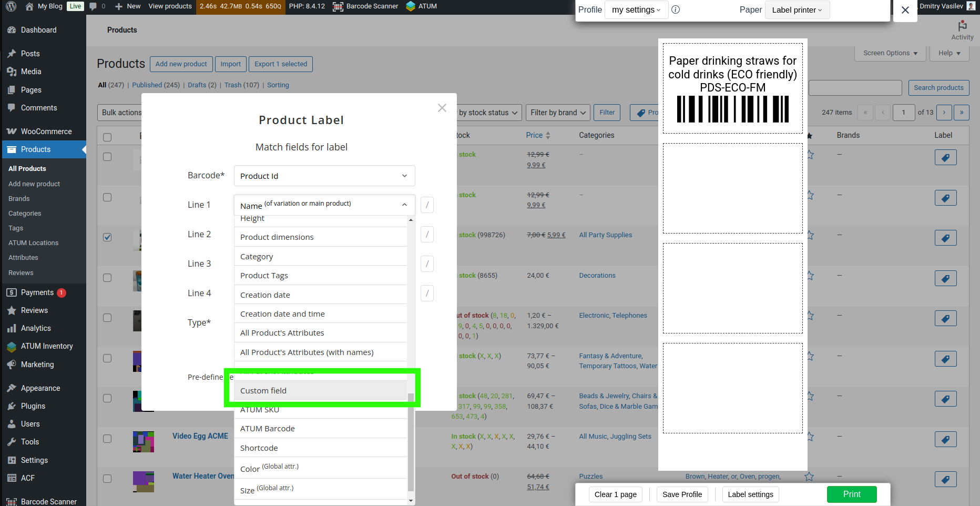Open the Paper Label printer dropdown
This screenshot has height=506, width=980.
tap(797, 10)
